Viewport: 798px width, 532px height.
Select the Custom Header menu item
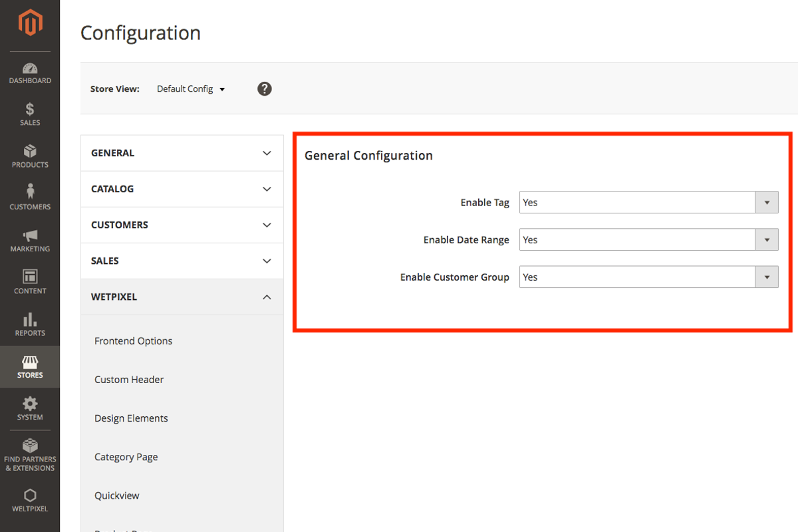tap(129, 379)
